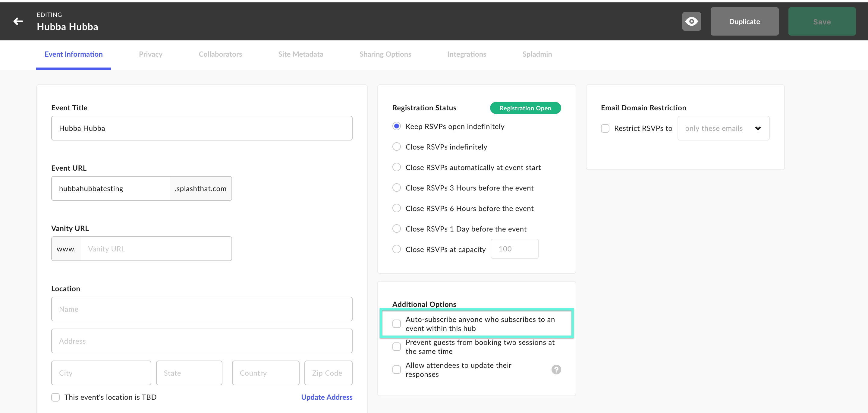Select Close RSVPs at capacity radio
Viewport: 868px width, 413px height.
click(397, 249)
